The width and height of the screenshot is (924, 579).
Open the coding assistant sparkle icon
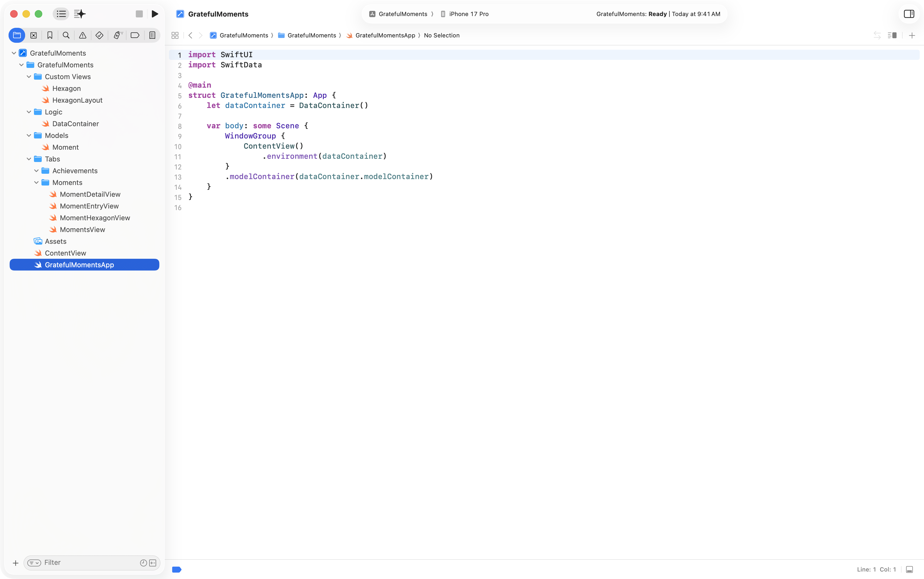click(x=80, y=14)
